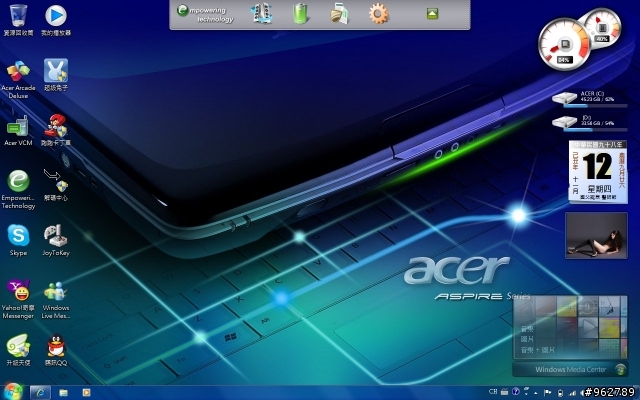Open the Recycle Bin desktop icon
The height and width of the screenshot is (400, 640).
pyautogui.click(x=18, y=19)
